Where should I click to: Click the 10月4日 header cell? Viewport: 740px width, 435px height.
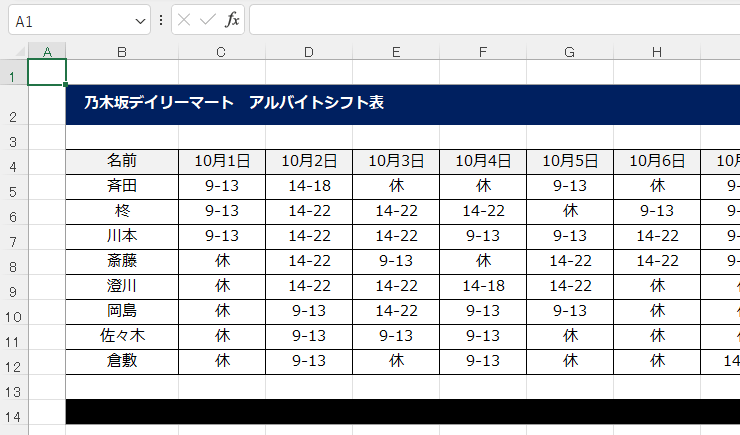click(483, 162)
